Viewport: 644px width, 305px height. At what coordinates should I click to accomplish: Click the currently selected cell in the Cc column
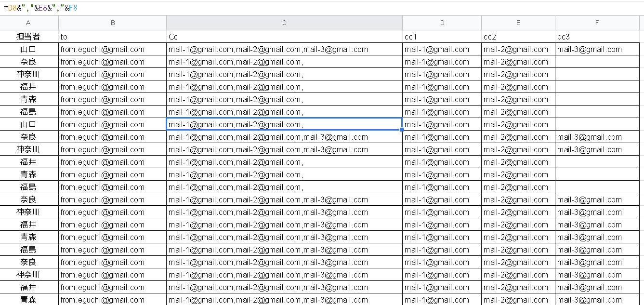(284, 124)
